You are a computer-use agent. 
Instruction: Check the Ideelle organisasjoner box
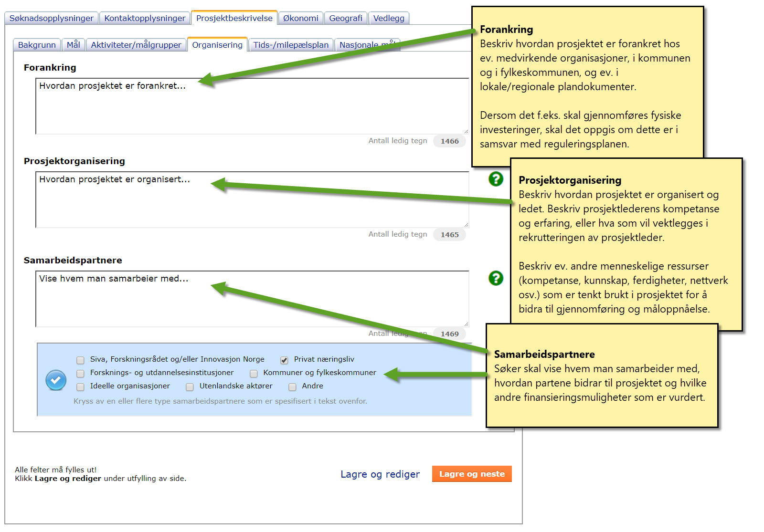click(x=80, y=386)
